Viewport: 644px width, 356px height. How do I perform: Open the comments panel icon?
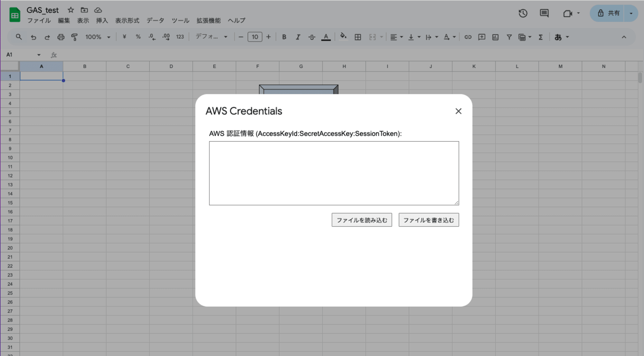click(544, 13)
